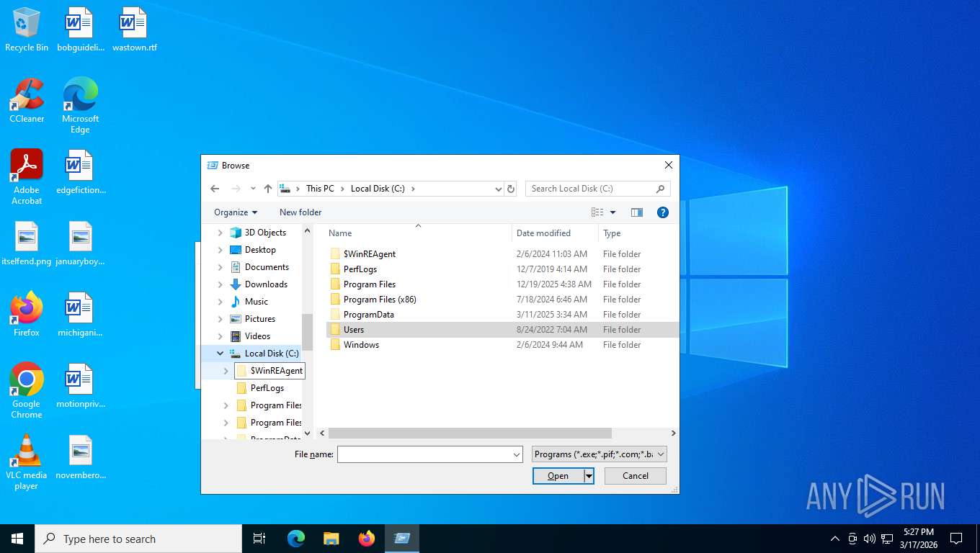Screen dimensions: 980x553
Task: Collapse Local Disk (C:) tree node
Action: (220, 354)
